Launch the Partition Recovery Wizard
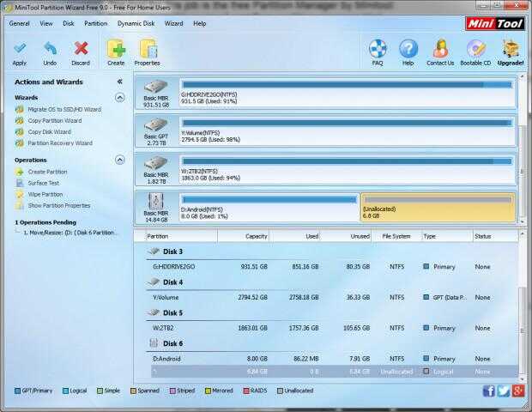This screenshot has height=412, width=532. (x=60, y=142)
